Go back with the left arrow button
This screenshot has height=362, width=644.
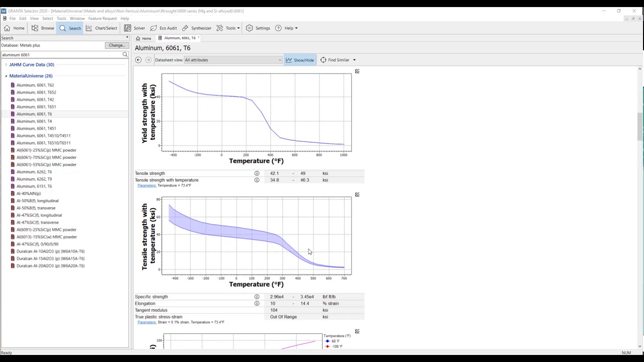tap(138, 60)
